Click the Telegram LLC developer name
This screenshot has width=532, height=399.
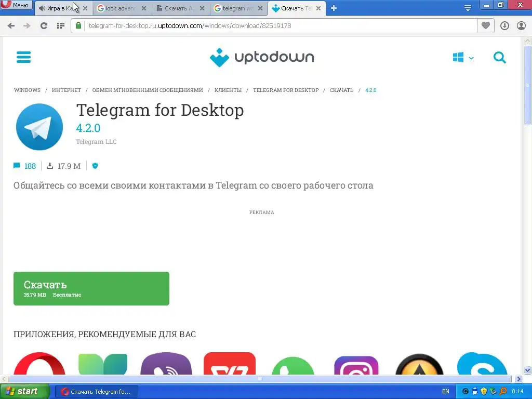coord(96,142)
